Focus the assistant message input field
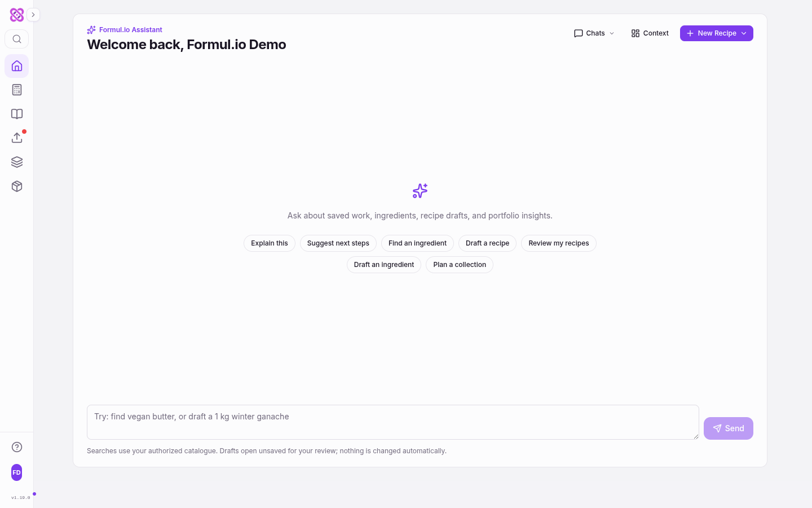The height and width of the screenshot is (508, 812). click(393, 422)
